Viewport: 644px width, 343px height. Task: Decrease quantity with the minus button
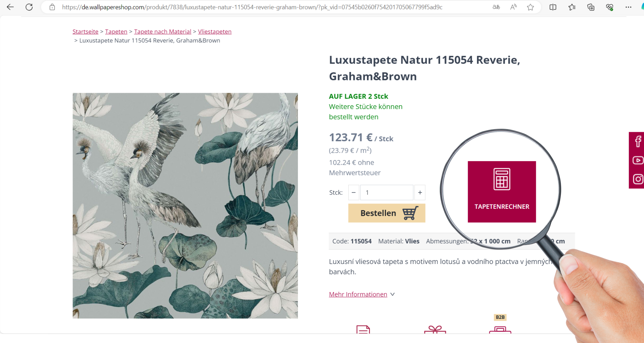(x=353, y=193)
